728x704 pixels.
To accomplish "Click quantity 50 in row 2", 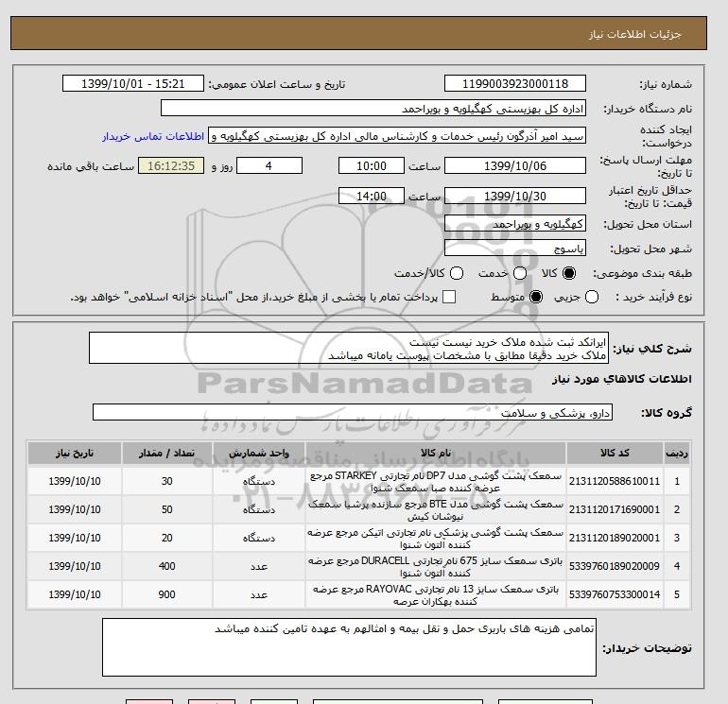I will click(167, 509).
